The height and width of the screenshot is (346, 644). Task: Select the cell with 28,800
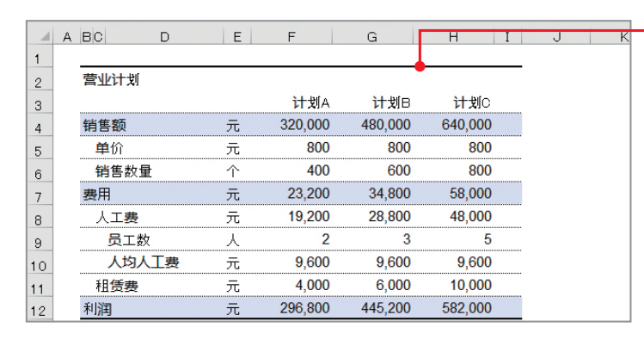[x=389, y=217]
